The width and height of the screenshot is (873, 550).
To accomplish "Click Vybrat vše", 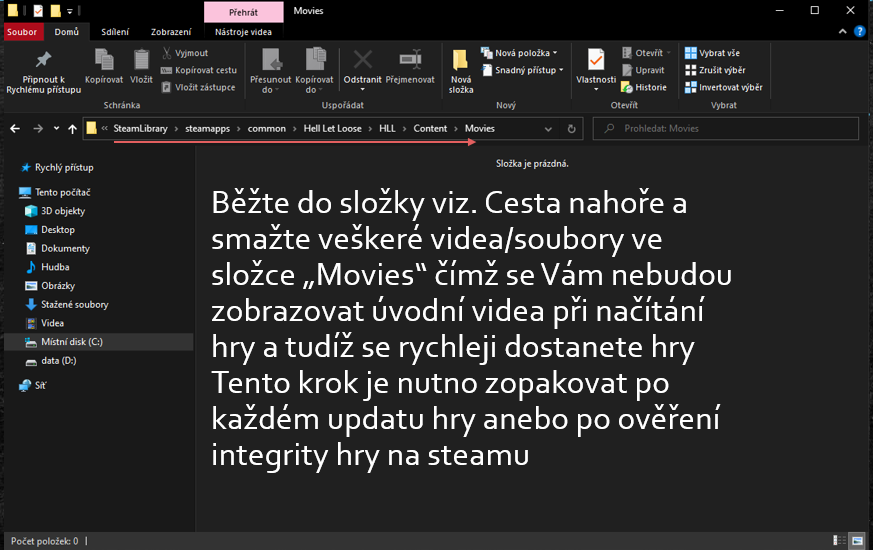I will coord(712,53).
